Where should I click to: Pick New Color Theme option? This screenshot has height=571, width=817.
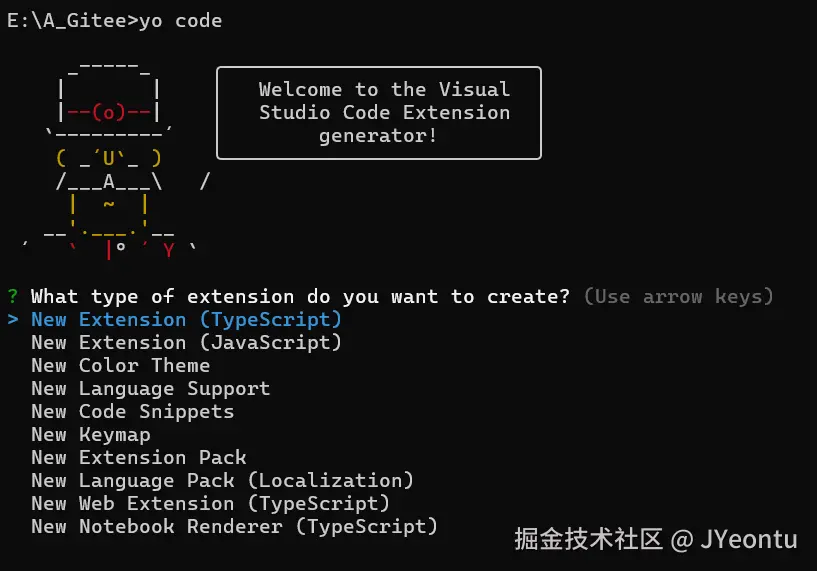click(x=120, y=366)
